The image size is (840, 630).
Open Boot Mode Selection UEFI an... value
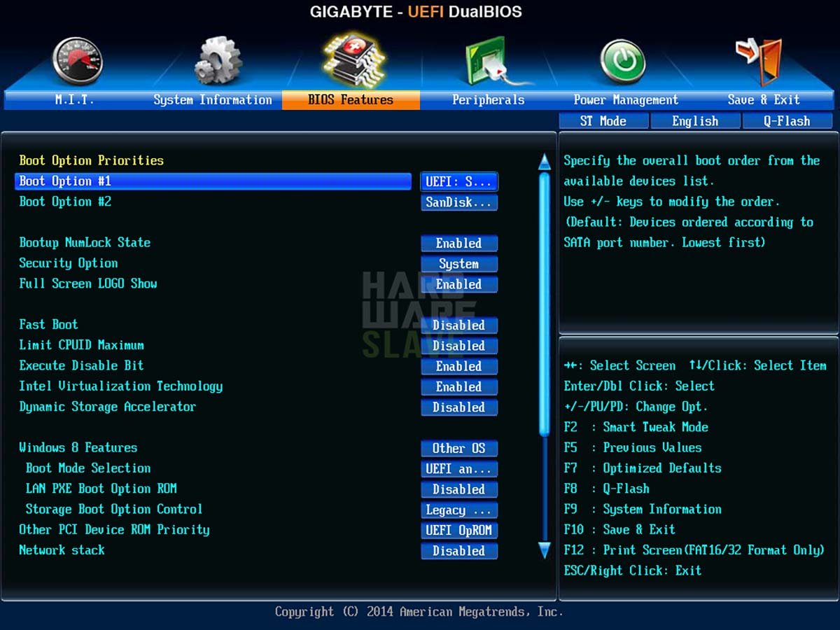coord(459,469)
